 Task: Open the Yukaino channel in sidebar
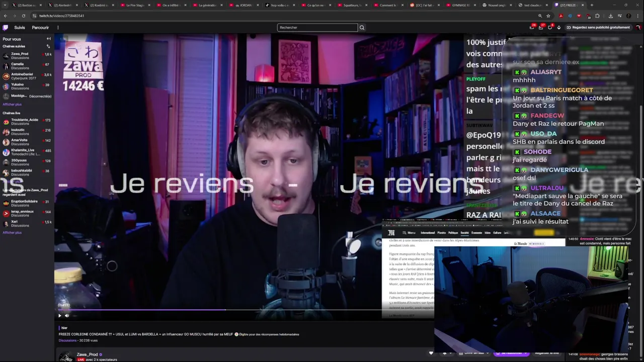pyautogui.click(x=27, y=86)
